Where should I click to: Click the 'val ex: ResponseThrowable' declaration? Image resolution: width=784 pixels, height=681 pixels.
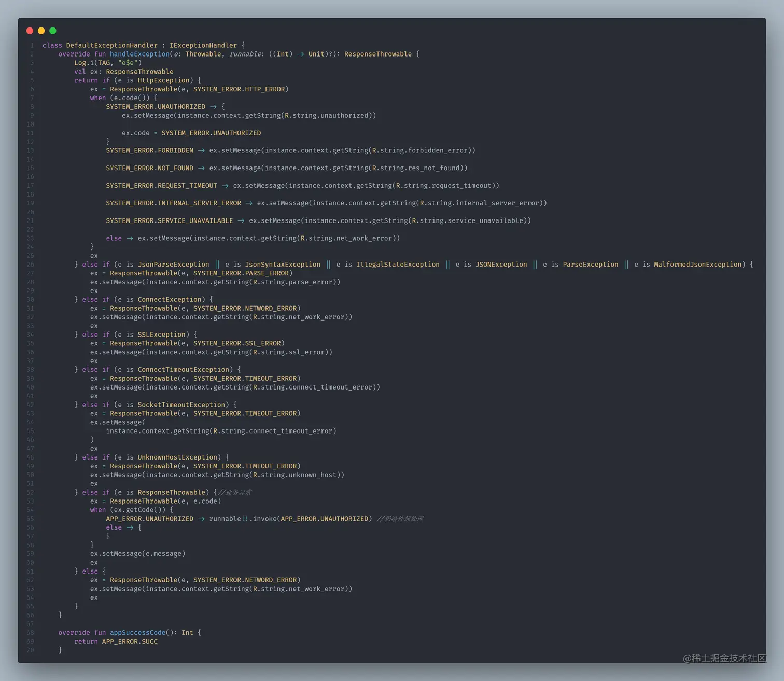point(123,72)
